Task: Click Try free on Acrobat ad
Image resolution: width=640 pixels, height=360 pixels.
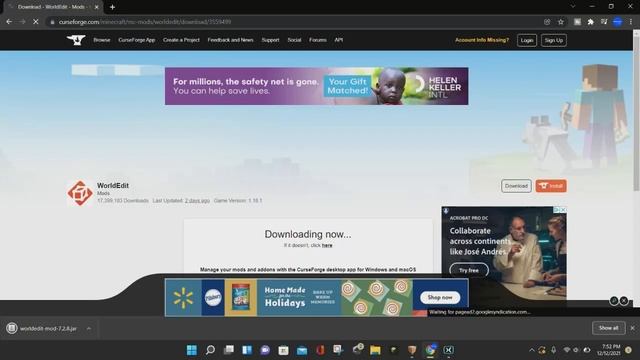Action: (469, 270)
